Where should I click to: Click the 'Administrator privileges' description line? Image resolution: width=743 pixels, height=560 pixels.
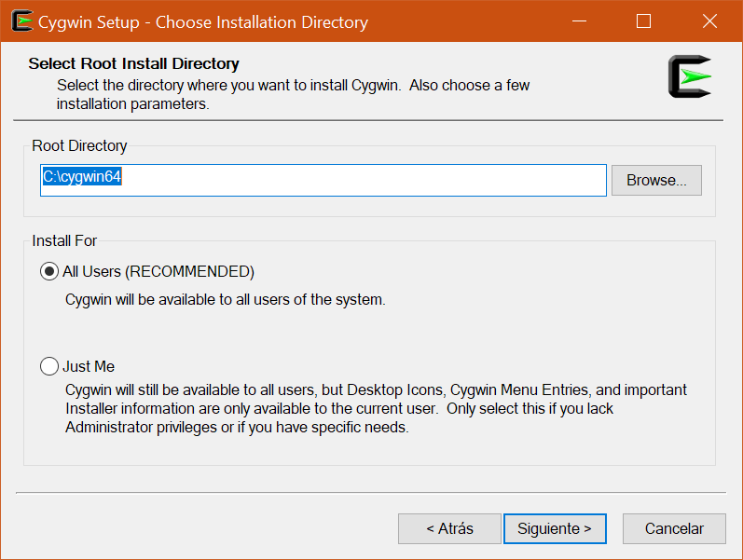click(237, 427)
